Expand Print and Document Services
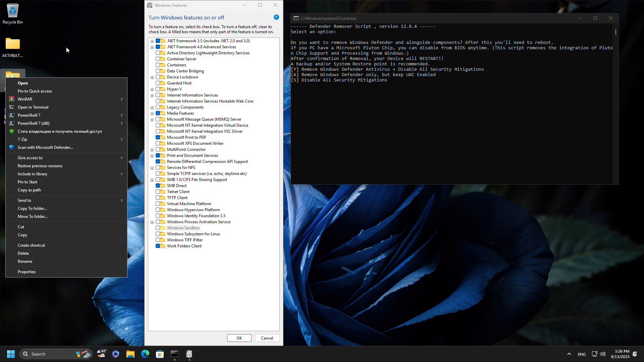Image resolution: width=644 pixels, height=362 pixels. pos(152,156)
